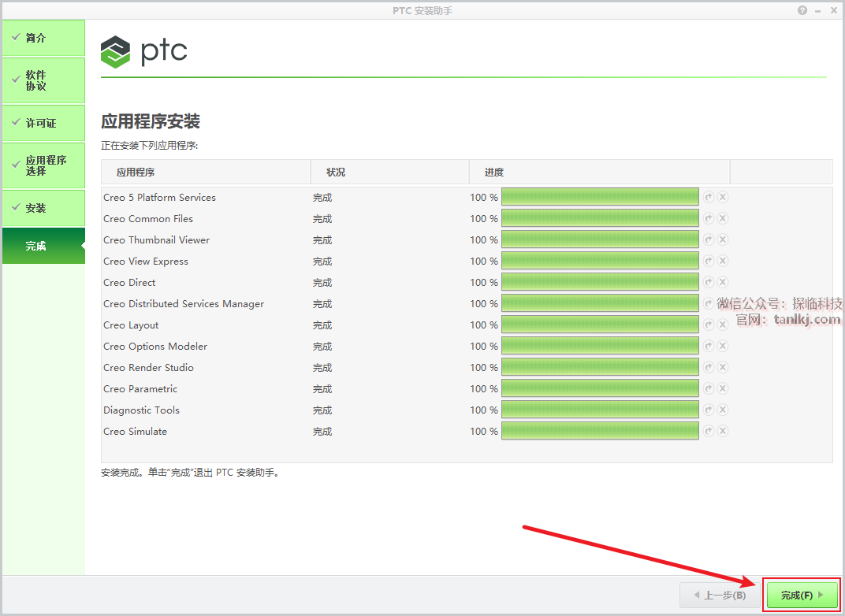Click Creo Parametric progress bar

tap(600, 388)
